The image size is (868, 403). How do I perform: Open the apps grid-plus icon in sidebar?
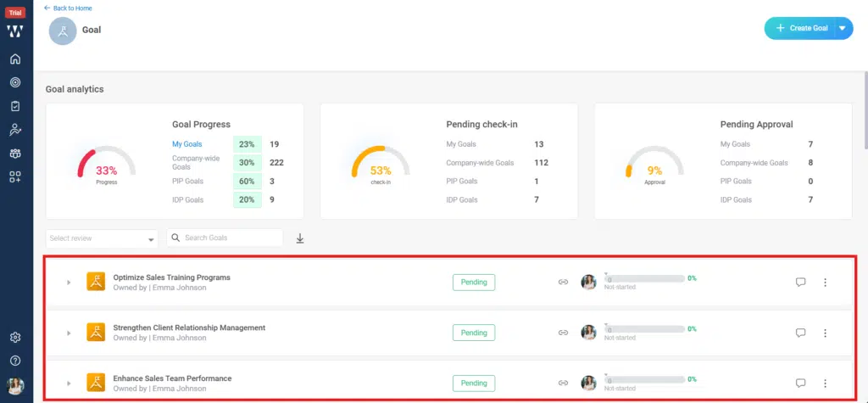pos(15,176)
